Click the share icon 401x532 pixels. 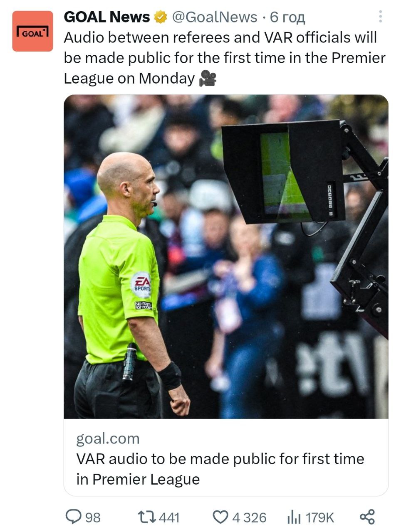tap(367, 517)
